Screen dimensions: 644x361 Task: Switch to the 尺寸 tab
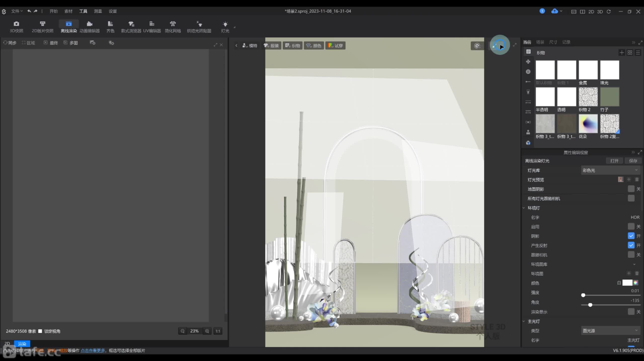pyautogui.click(x=553, y=42)
